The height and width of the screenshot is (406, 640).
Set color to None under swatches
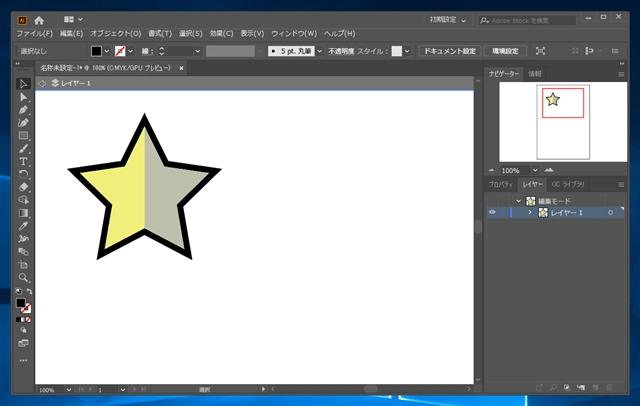tap(28, 319)
